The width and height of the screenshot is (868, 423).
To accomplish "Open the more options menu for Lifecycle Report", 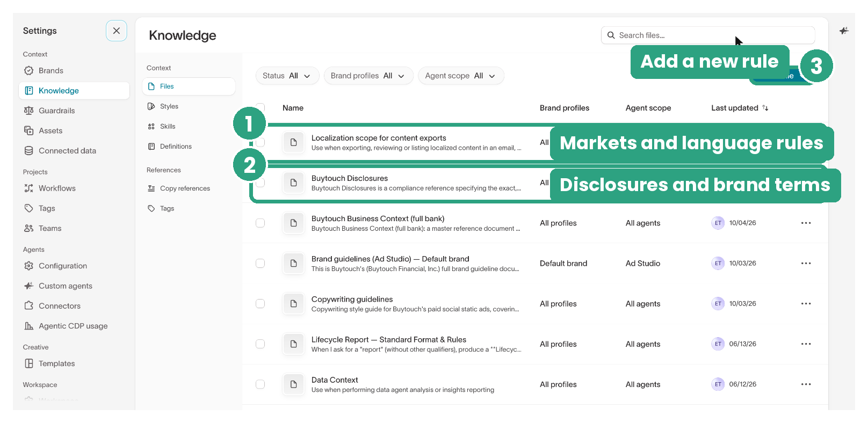I will pos(806,344).
